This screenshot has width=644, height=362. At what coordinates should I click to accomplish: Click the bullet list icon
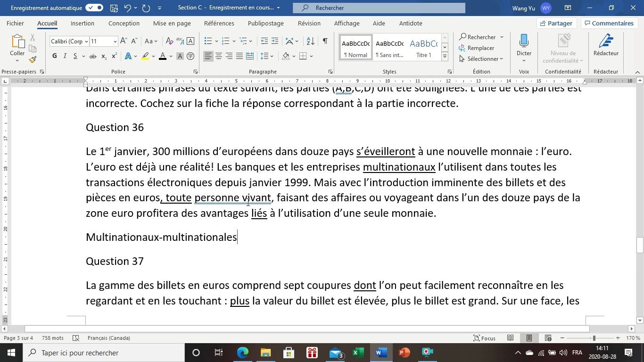(208, 41)
